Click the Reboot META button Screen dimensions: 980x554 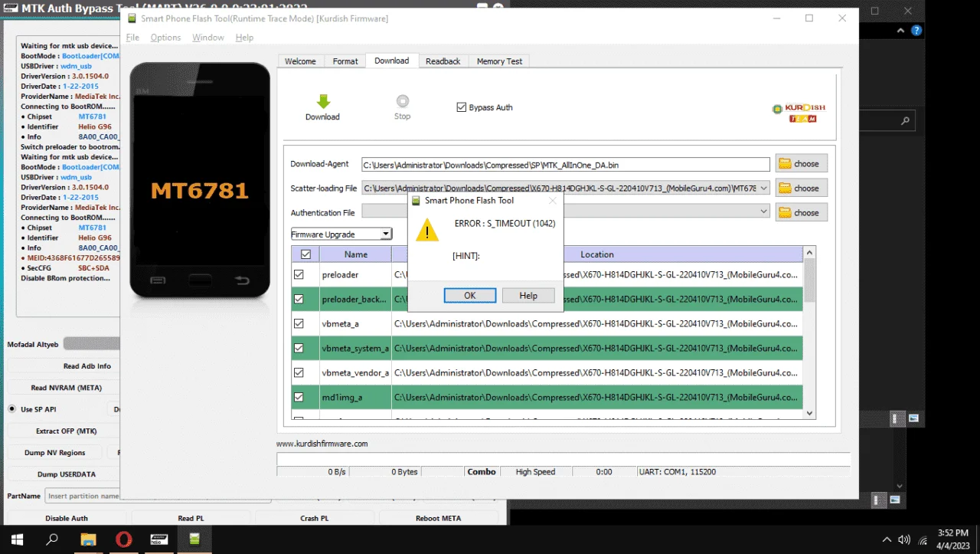pos(439,518)
